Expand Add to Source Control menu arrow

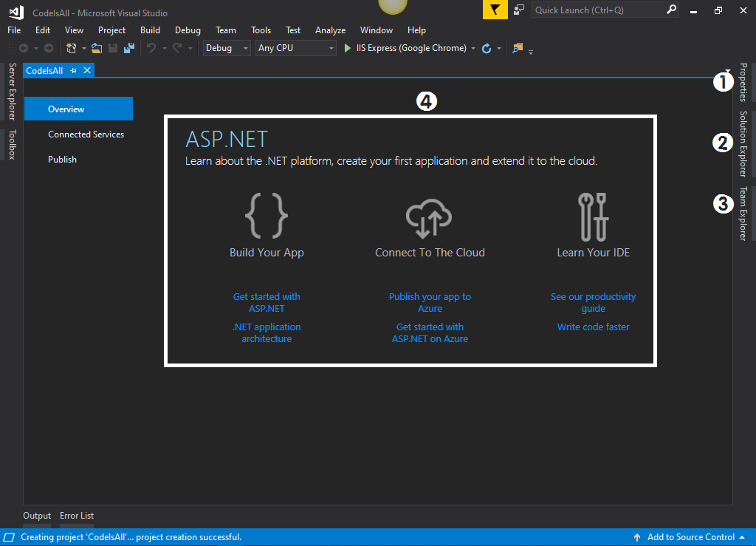tap(742, 537)
